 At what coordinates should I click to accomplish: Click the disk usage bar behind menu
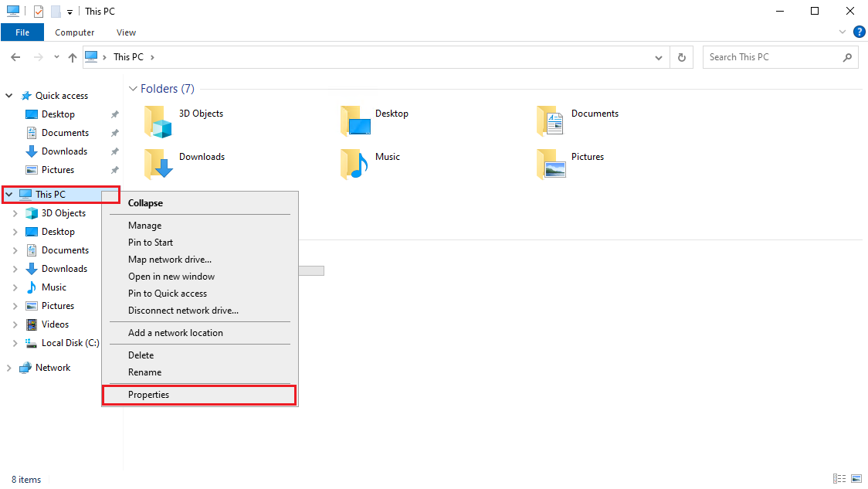[311, 271]
